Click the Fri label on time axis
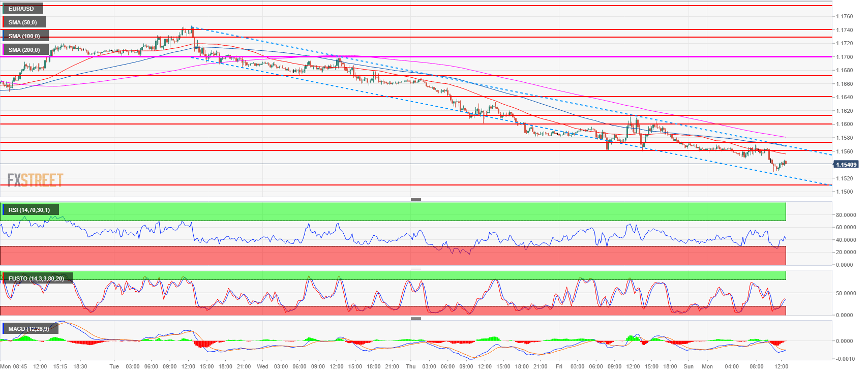Viewport: 868px width, 373px height. 559,366
